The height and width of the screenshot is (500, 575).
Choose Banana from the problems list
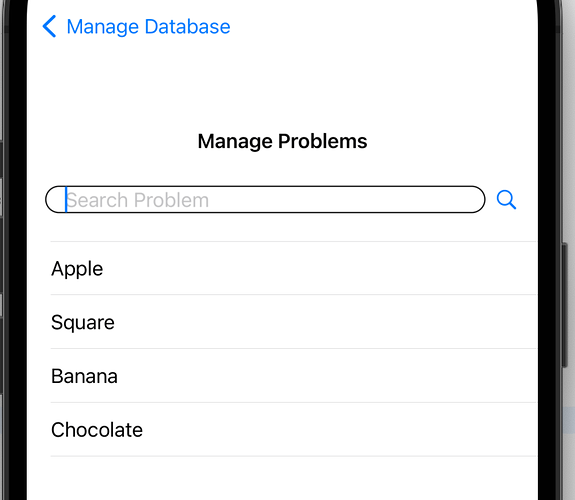294,376
